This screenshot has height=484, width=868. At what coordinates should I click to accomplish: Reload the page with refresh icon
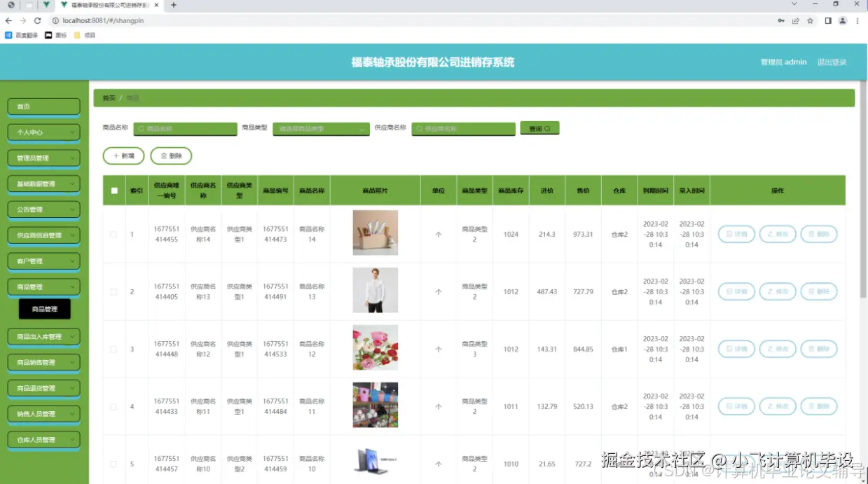[37, 21]
